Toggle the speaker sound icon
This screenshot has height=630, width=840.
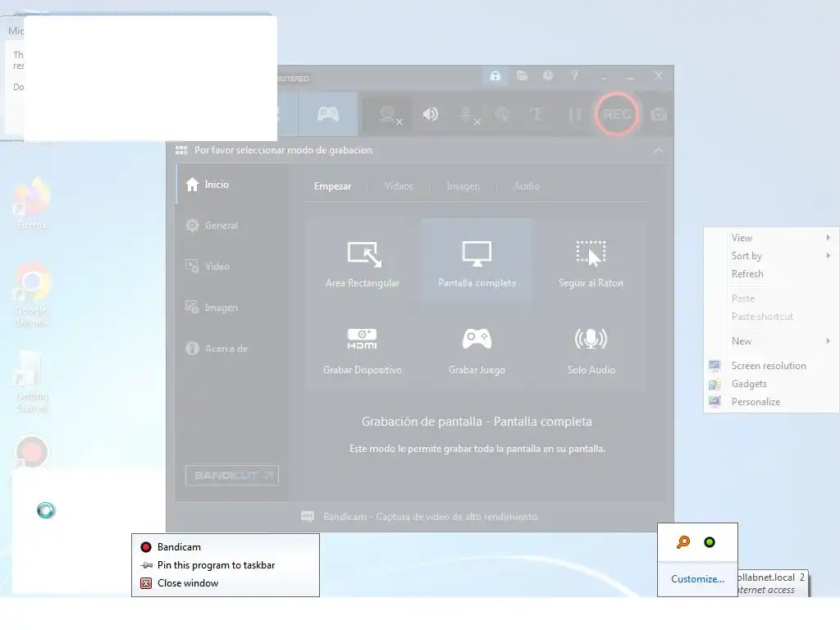430,114
